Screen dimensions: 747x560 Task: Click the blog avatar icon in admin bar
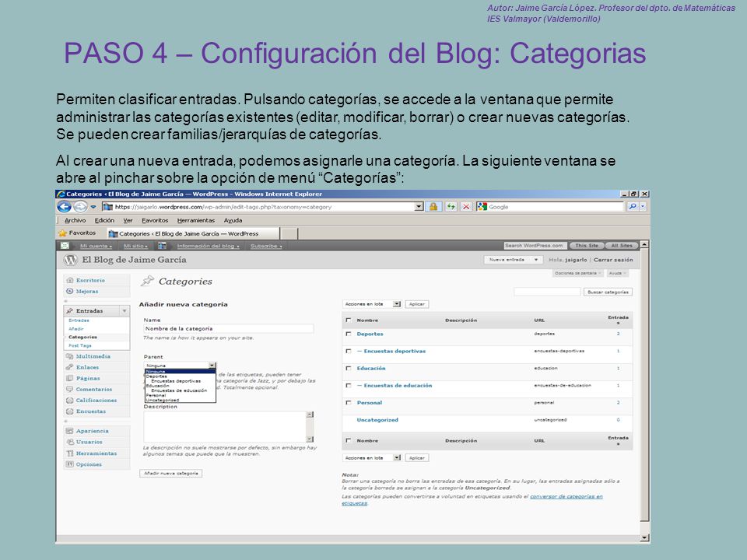(162, 246)
